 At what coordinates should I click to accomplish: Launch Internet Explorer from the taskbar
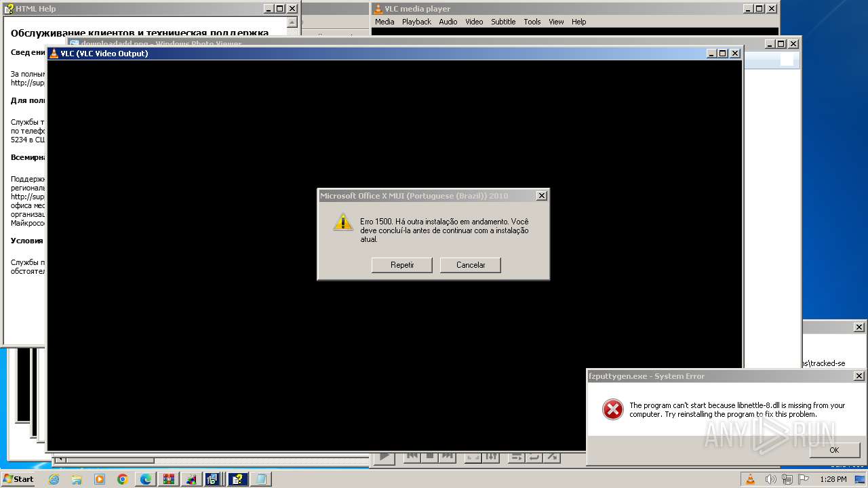coord(54,479)
